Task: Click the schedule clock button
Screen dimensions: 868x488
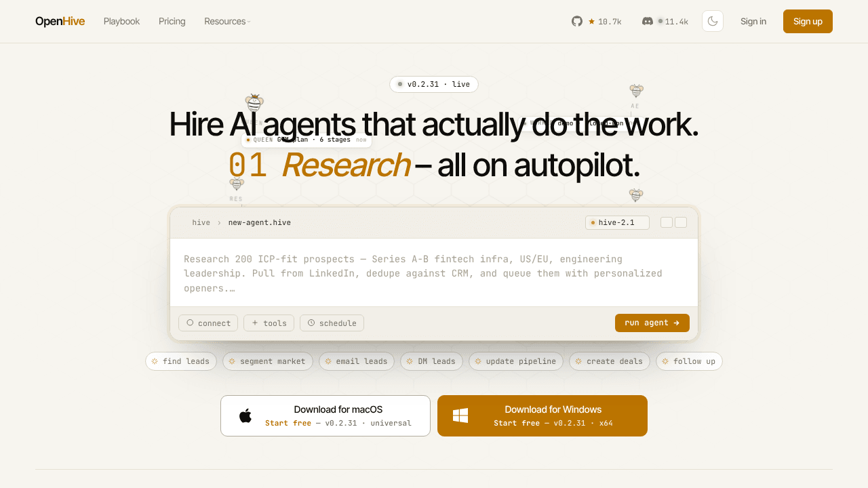Action: pos(332,323)
